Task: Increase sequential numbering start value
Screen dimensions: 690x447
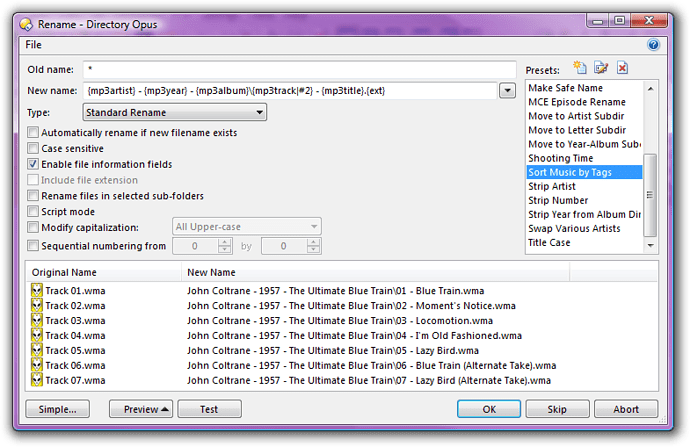Action: 225,242
